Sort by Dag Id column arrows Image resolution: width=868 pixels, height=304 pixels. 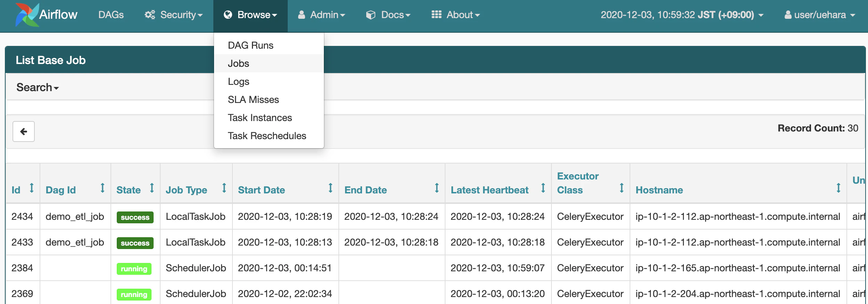click(103, 188)
